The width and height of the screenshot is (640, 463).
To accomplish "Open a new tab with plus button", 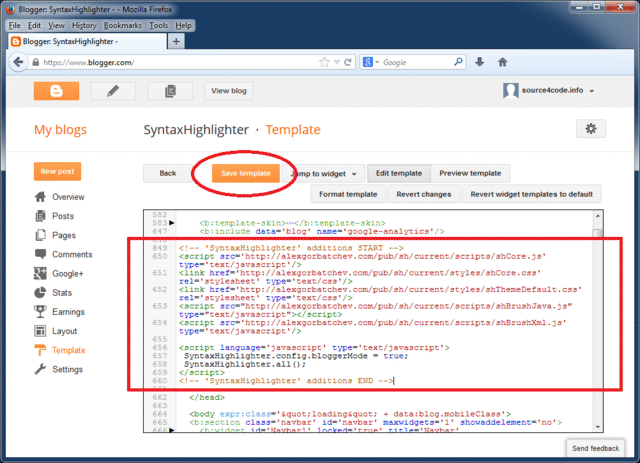I will click(x=176, y=41).
